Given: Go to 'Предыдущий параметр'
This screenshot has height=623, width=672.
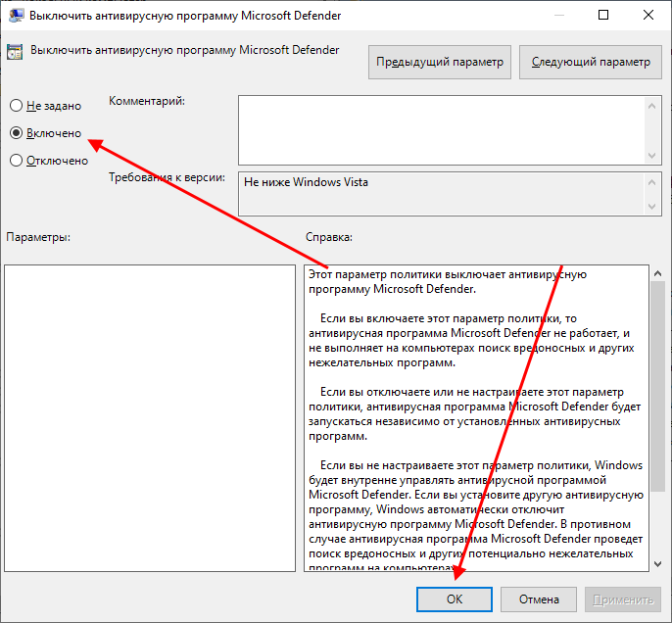Looking at the screenshot, I should [x=439, y=62].
